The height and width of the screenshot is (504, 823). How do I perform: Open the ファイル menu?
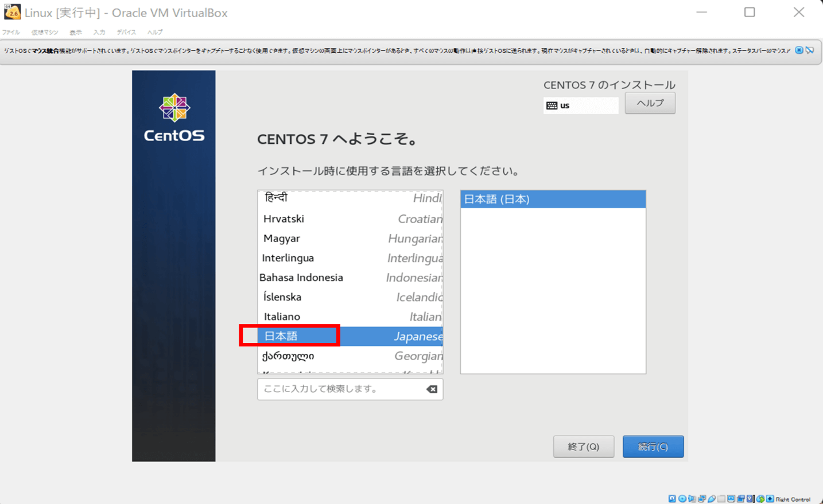point(11,32)
